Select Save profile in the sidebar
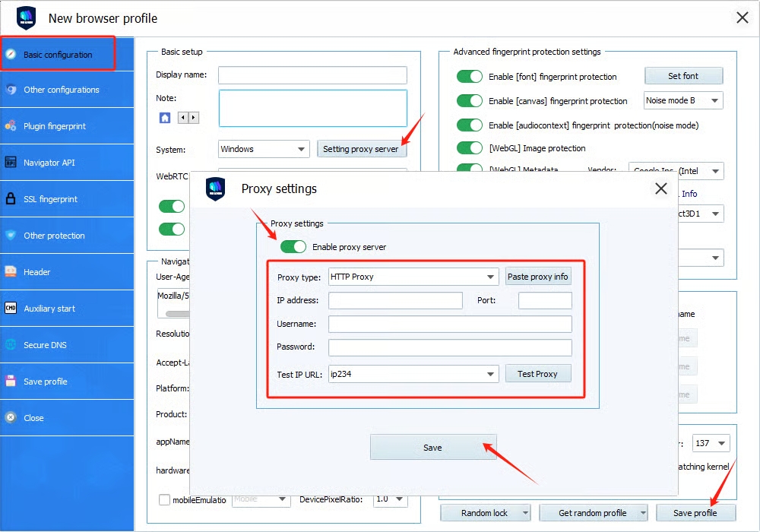 [x=46, y=382]
